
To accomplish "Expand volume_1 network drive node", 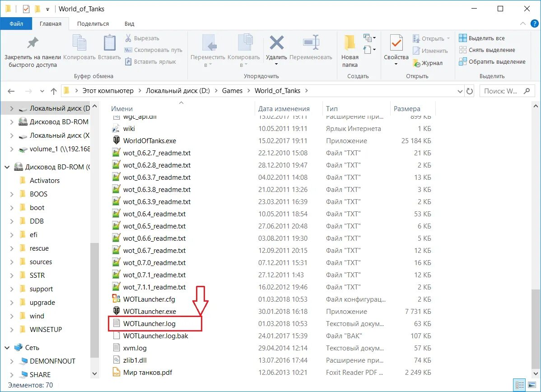I will point(12,149).
